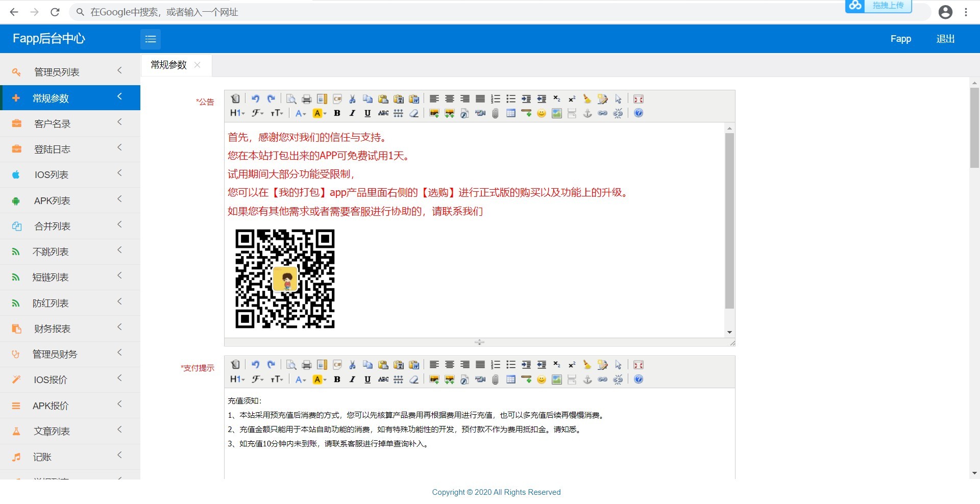Toggle fullscreen mode of 支付提示 editor

(x=639, y=365)
